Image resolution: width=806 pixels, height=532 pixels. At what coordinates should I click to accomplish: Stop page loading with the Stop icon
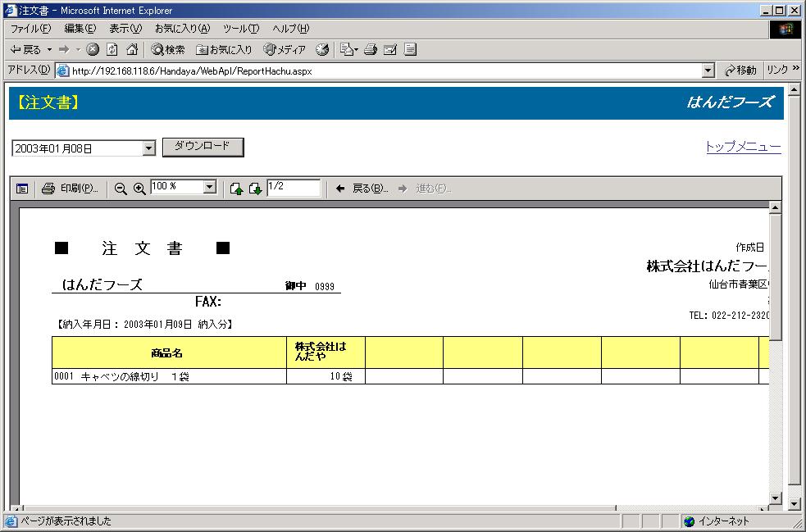(x=93, y=49)
